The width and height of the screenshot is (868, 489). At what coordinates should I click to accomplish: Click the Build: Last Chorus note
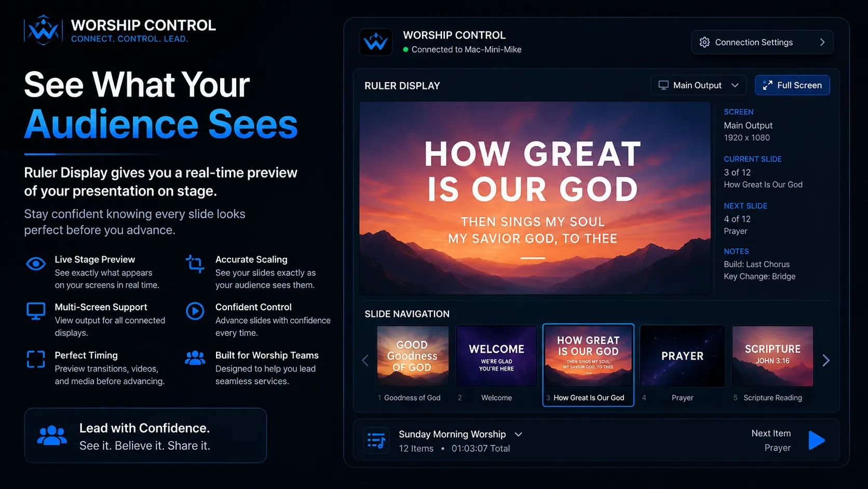tap(757, 265)
